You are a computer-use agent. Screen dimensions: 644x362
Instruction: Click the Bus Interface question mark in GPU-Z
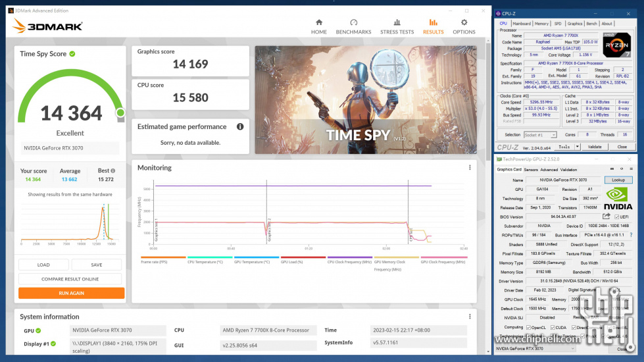632,235
